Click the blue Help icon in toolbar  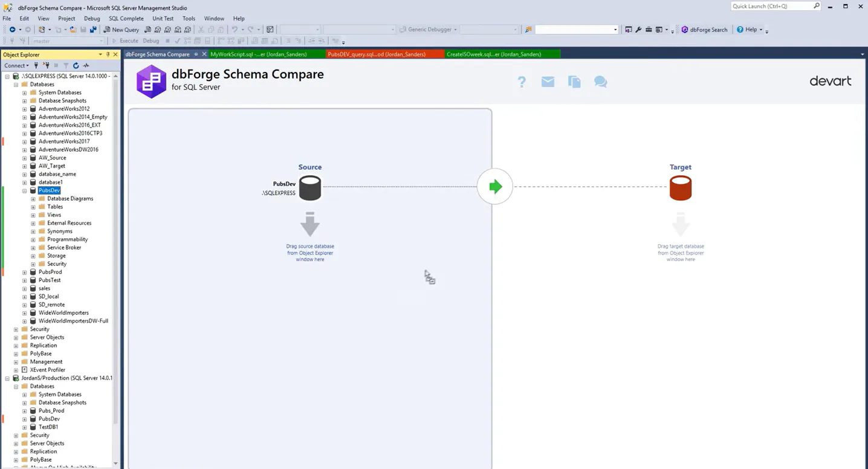click(740, 30)
